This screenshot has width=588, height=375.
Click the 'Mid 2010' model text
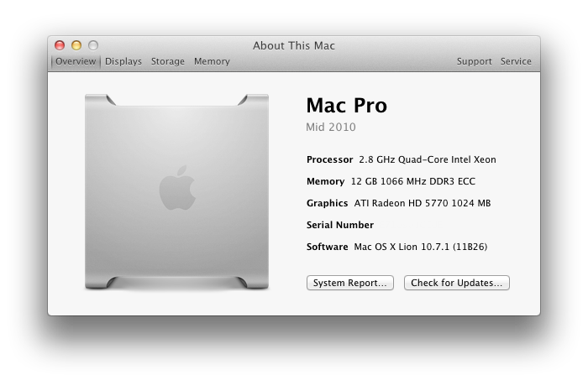[331, 127]
